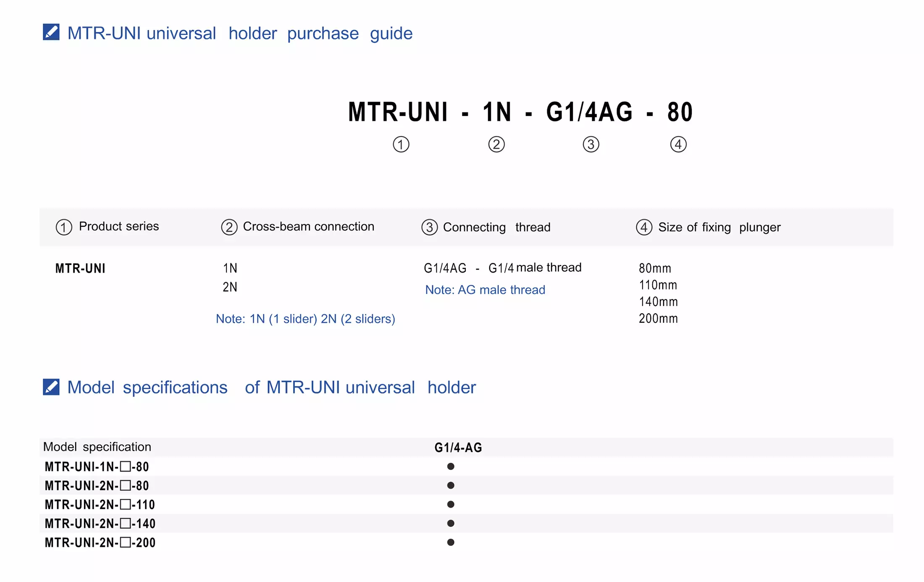Click the G1/4-AG column header
The width and height of the screenshot is (924, 582).
(x=458, y=448)
